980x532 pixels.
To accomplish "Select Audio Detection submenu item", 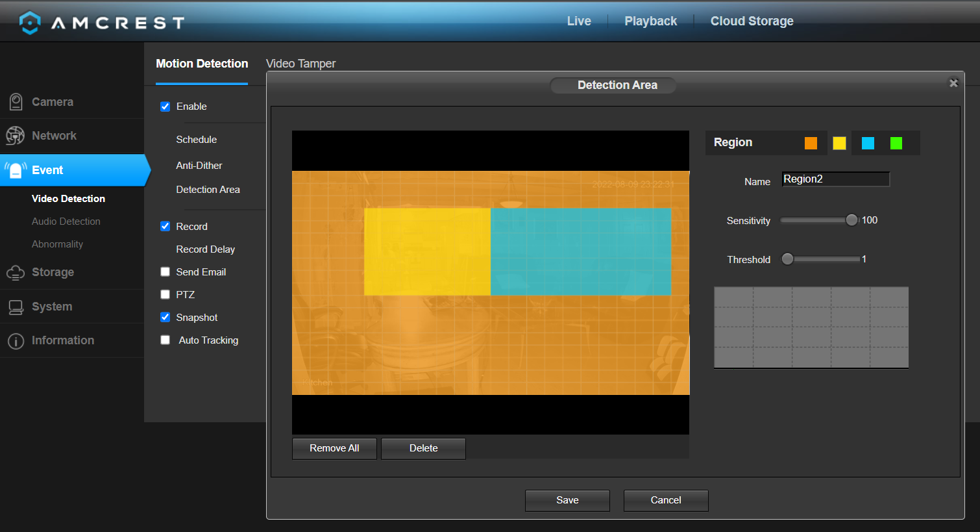I will (66, 222).
